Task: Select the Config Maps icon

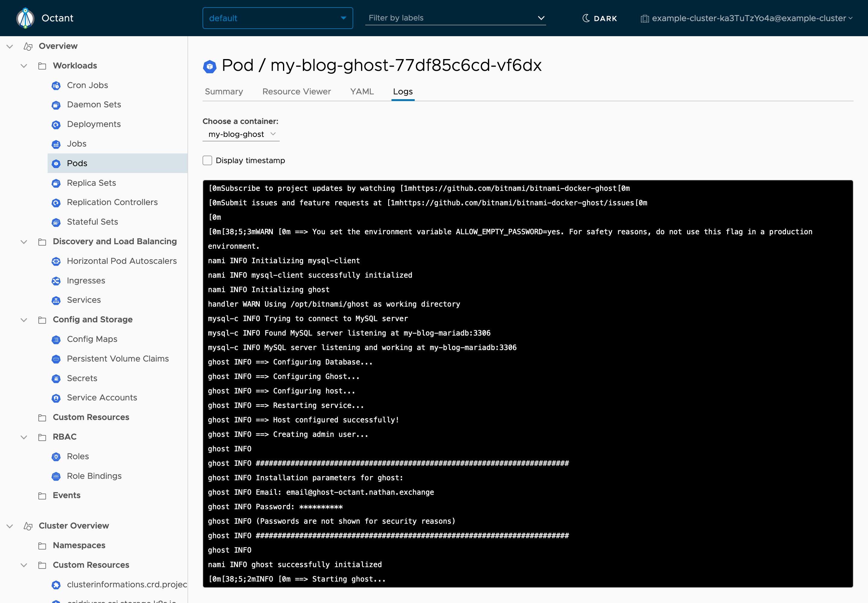Action: point(56,340)
